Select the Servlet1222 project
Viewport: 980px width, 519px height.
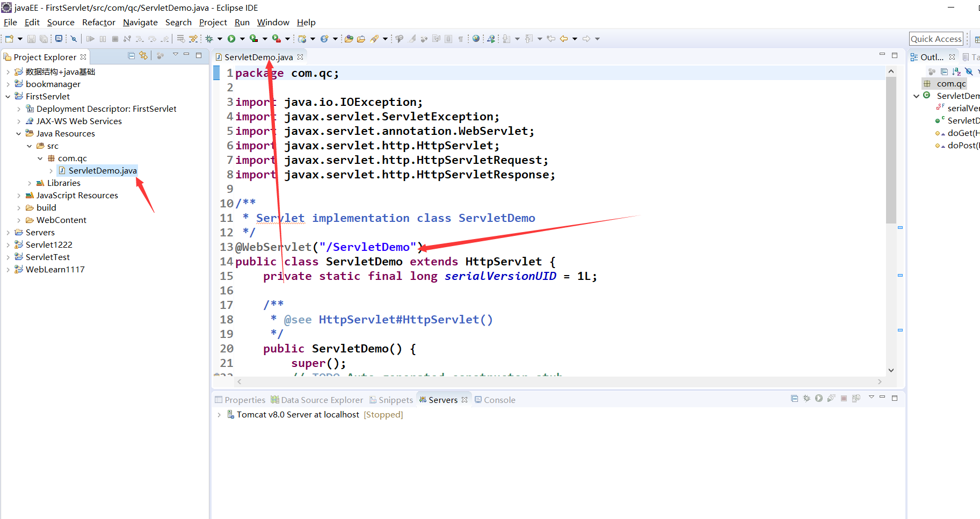[x=49, y=245]
